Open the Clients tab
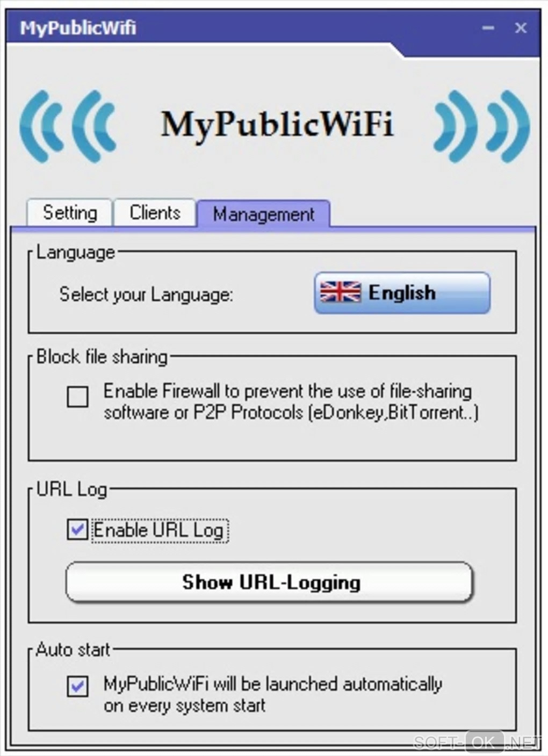The image size is (548, 756). coord(155,213)
